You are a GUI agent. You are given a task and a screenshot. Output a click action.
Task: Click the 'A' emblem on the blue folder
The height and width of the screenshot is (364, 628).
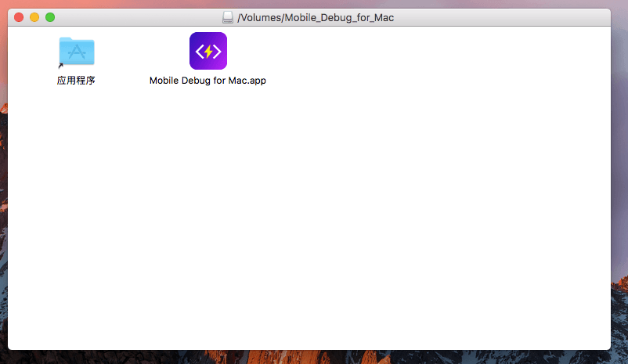pyautogui.click(x=77, y=53)
